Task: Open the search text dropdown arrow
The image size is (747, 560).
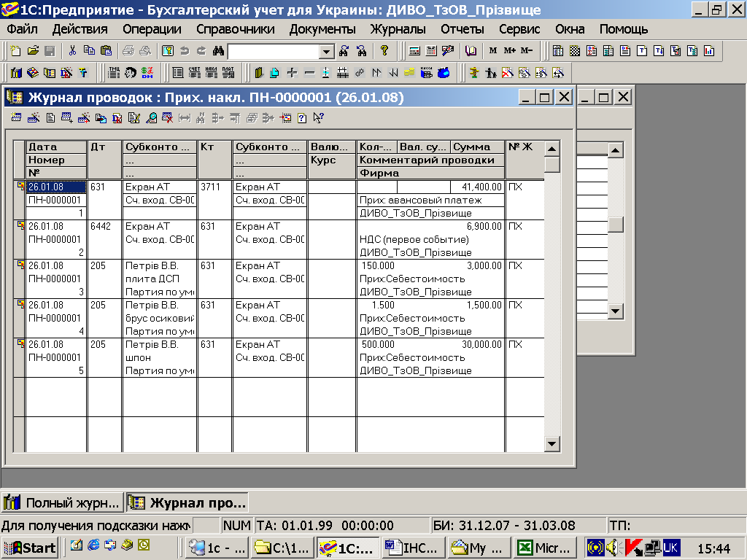Action: pos(326,52)
